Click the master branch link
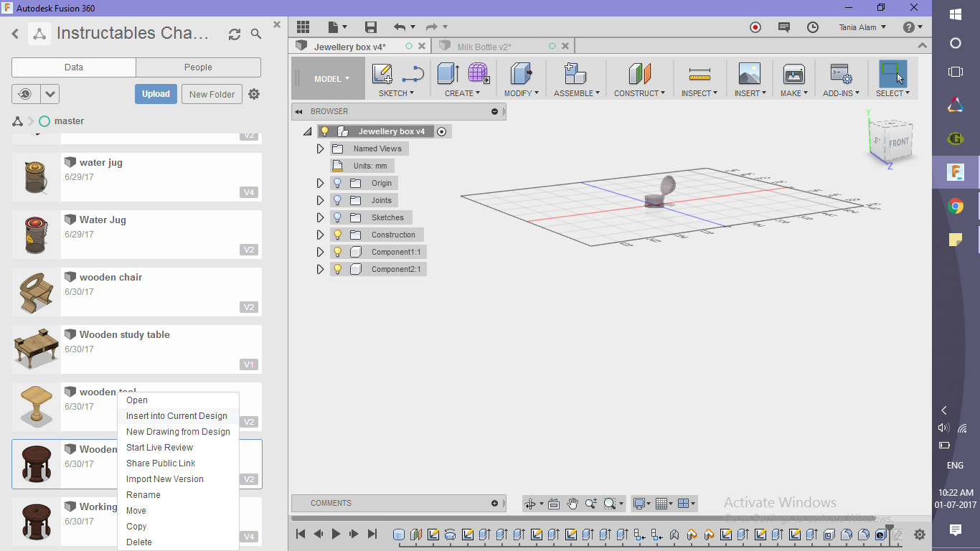This screenshot has width=980, height=551. (x=69, y=121)
